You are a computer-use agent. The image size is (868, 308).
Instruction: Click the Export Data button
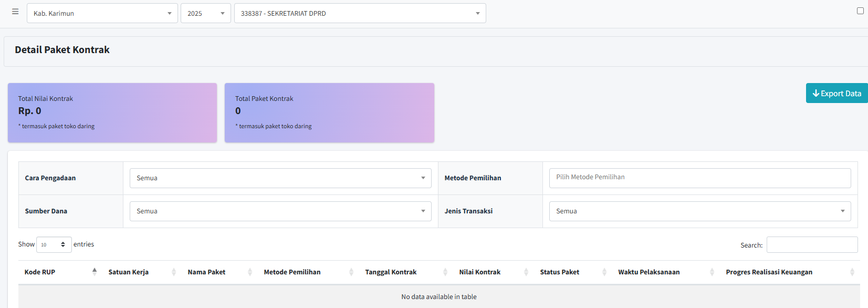pos(836,93)
